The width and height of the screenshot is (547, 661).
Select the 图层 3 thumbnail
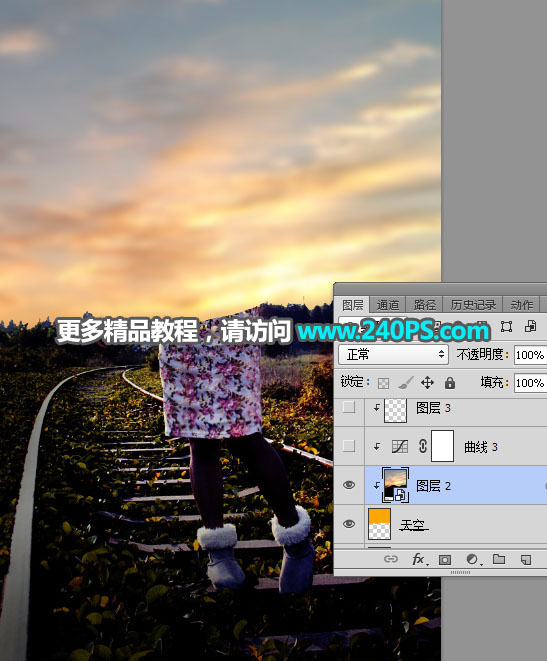(x=396, y=410)
